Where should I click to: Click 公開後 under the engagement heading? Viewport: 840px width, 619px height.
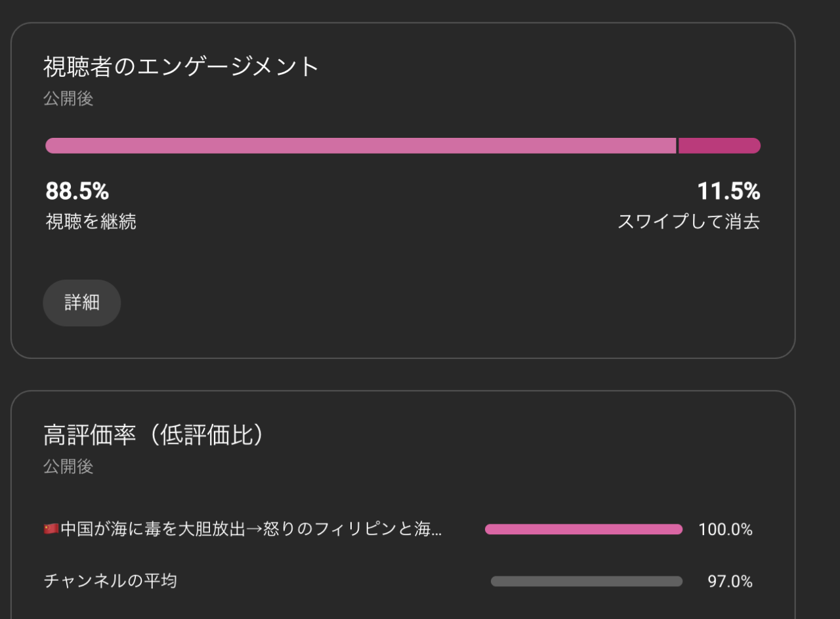coord(68,99)
